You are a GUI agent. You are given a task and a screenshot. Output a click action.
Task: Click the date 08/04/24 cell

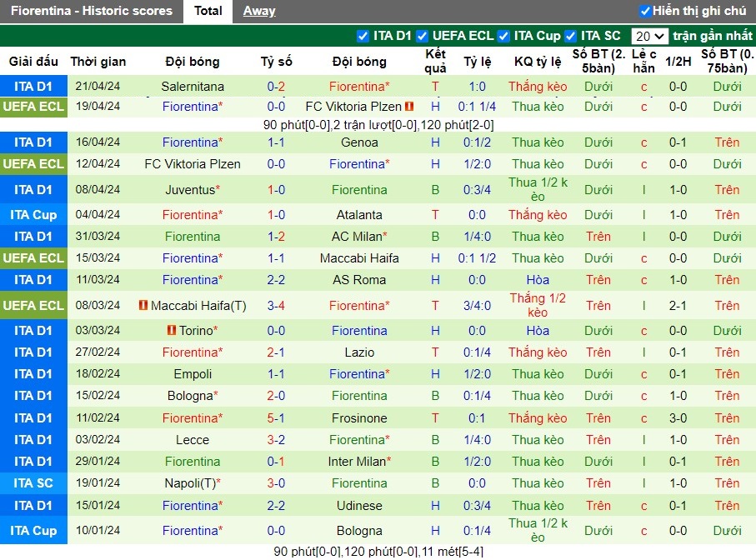[x=98, y=189]
